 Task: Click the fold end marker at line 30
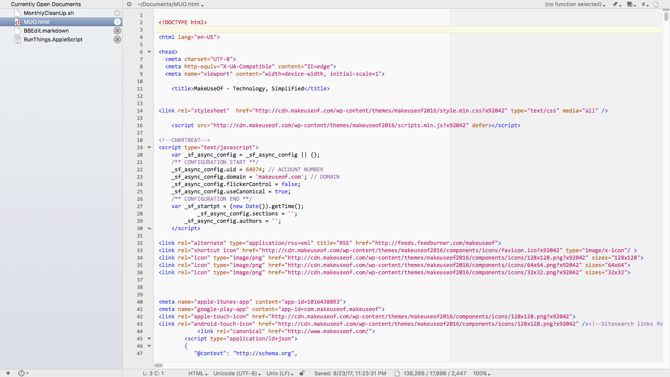[149, 228]
